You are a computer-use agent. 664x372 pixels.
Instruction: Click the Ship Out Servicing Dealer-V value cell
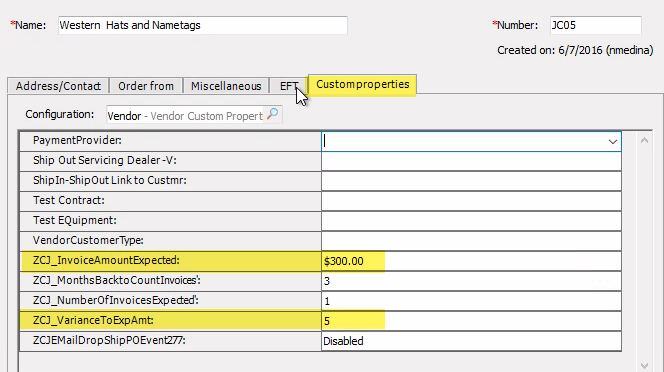[471, 161]
